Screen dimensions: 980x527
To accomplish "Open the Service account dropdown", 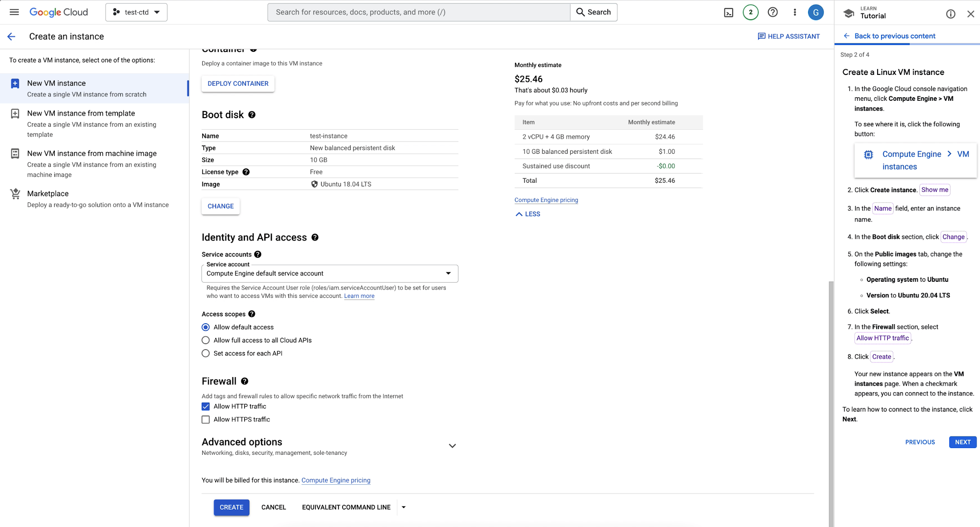I will 330,273.
